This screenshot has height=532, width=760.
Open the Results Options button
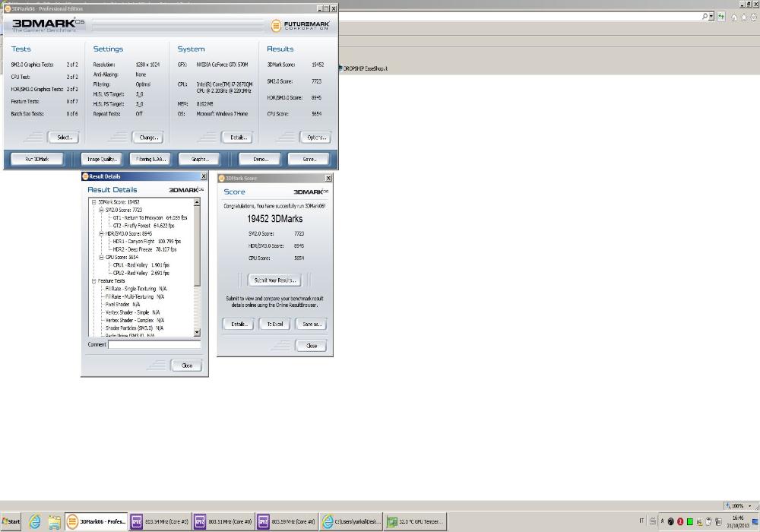click(x=315, y=138)
